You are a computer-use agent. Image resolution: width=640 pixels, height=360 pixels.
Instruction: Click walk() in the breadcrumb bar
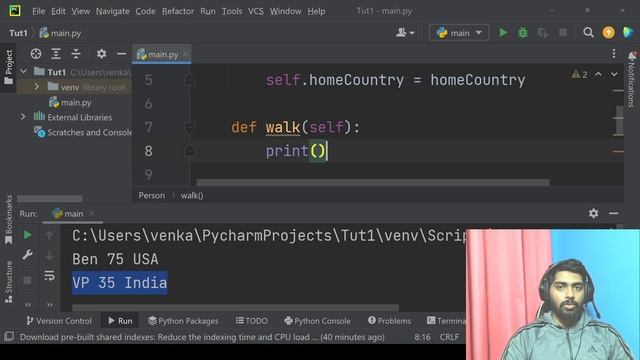[x=192, y=196]
